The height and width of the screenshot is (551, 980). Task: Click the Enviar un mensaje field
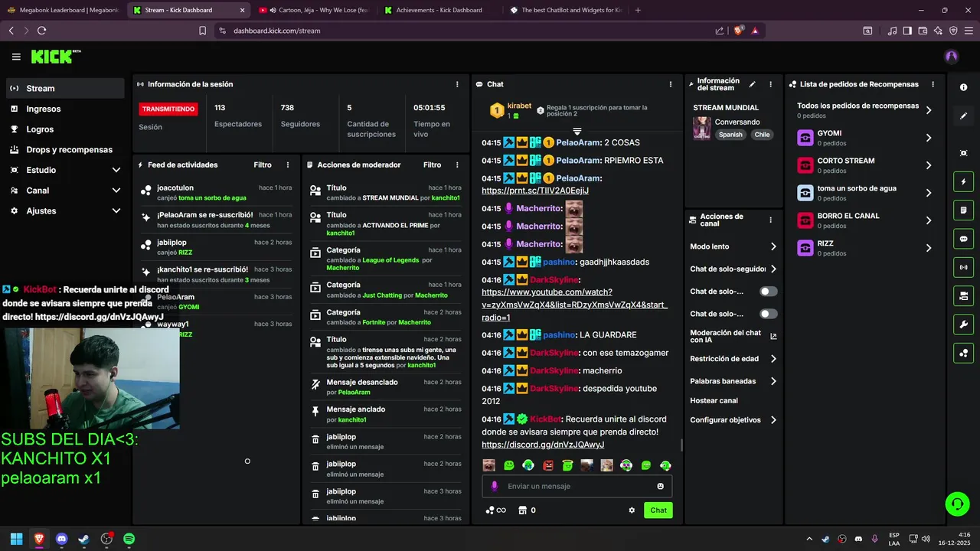click(577, 486)
